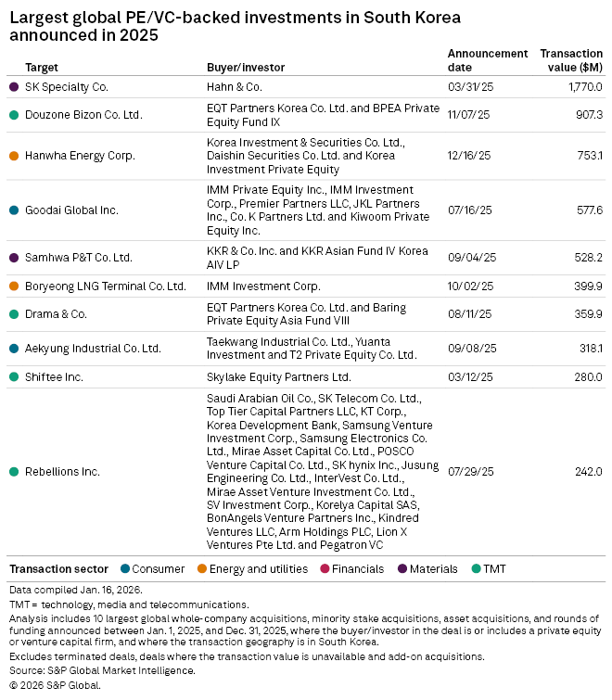The image size is (612, 700).
Task: Click the green dot beside Rebellions Inc.
Action: (13, 472)
